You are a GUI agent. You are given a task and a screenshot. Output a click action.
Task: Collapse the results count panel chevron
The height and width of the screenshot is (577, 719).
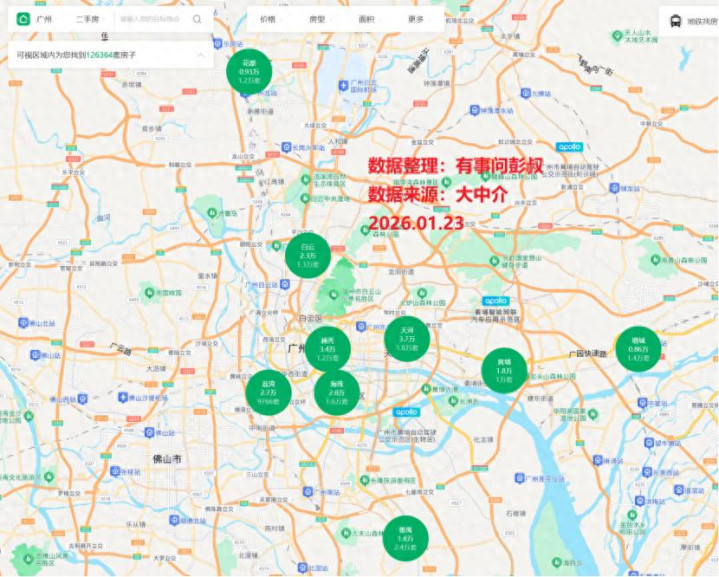tap(201, 55)
